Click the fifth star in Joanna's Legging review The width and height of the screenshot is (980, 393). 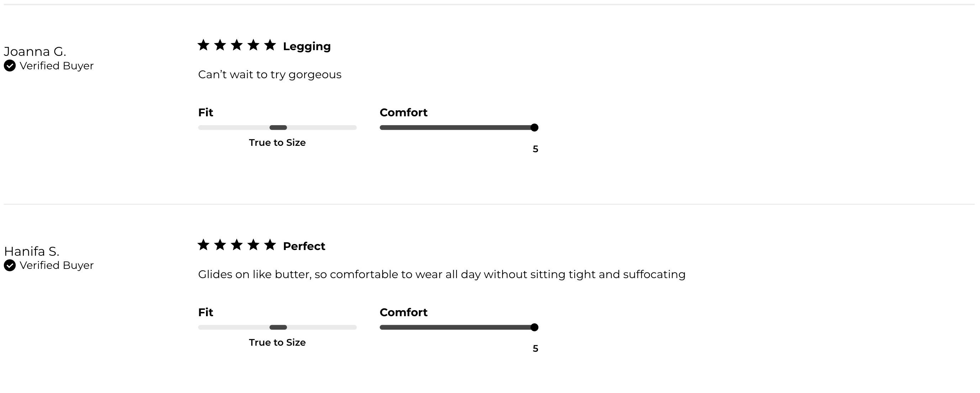(x=270, y=45)
